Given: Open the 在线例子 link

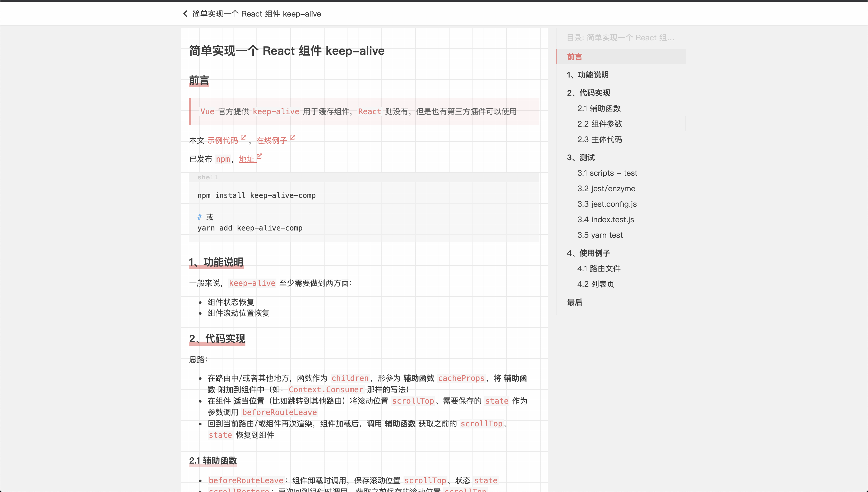Looking at the screenshot, I should pos(272,141).
